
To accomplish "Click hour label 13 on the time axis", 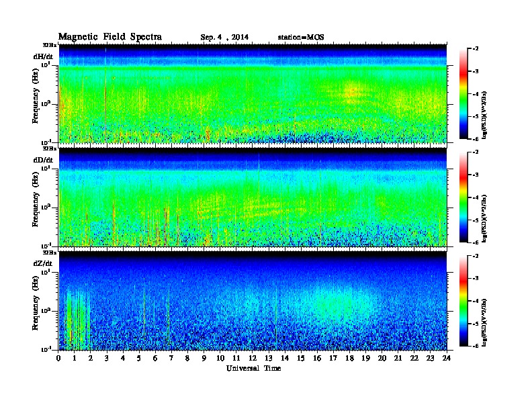I will [269, 359].
